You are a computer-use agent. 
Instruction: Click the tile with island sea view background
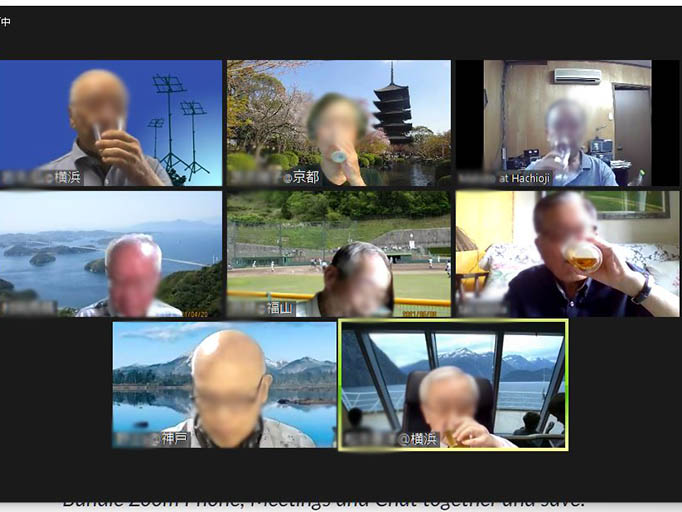click(x=111, y=254)
